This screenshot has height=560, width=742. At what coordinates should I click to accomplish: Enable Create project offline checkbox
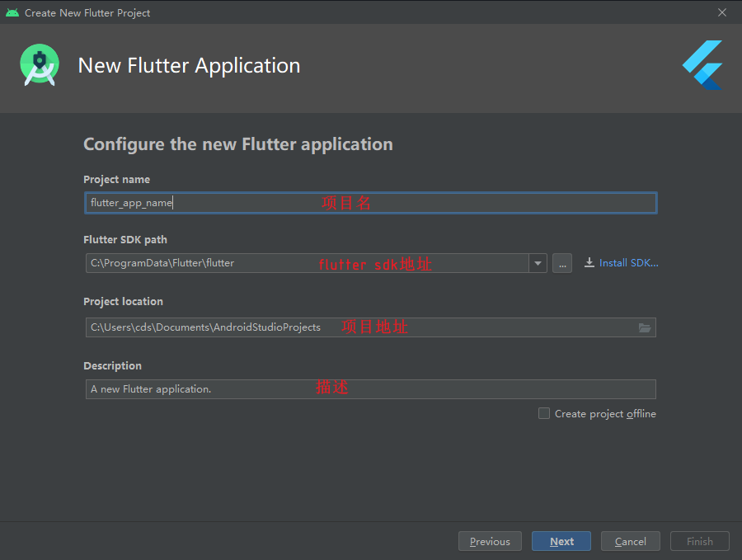544,413
